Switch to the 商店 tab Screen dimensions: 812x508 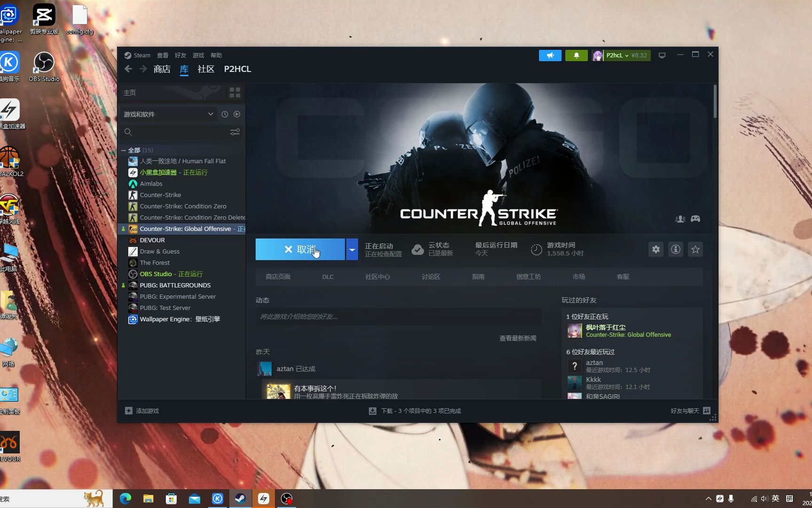pyautogui.click(x=162, y=69)
